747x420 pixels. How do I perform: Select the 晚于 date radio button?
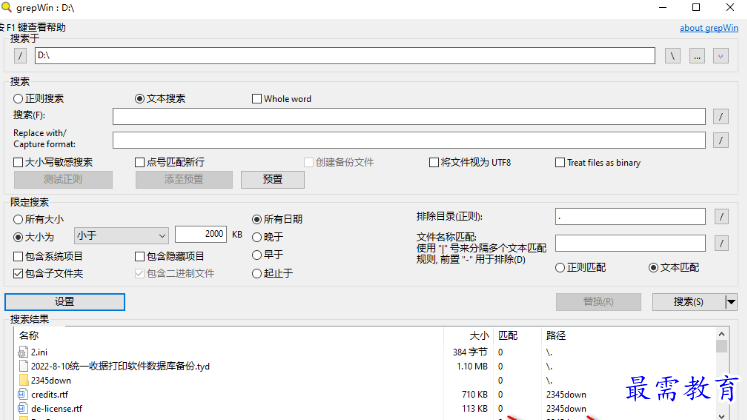[257, 237]
